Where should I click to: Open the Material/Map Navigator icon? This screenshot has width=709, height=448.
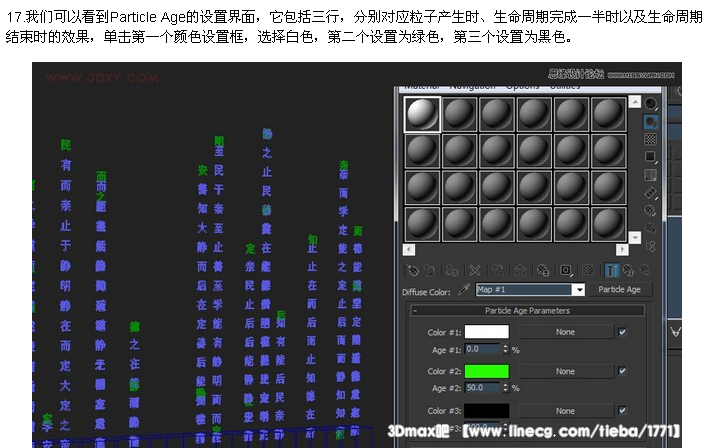coord(650,246)
